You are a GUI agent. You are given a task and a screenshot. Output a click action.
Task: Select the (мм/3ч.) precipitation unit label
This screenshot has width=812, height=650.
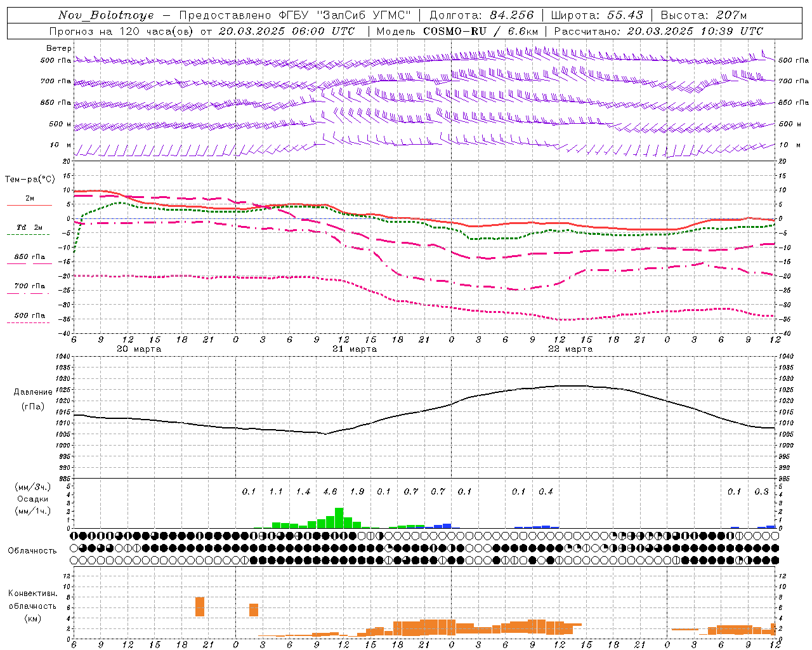(32, 487)
